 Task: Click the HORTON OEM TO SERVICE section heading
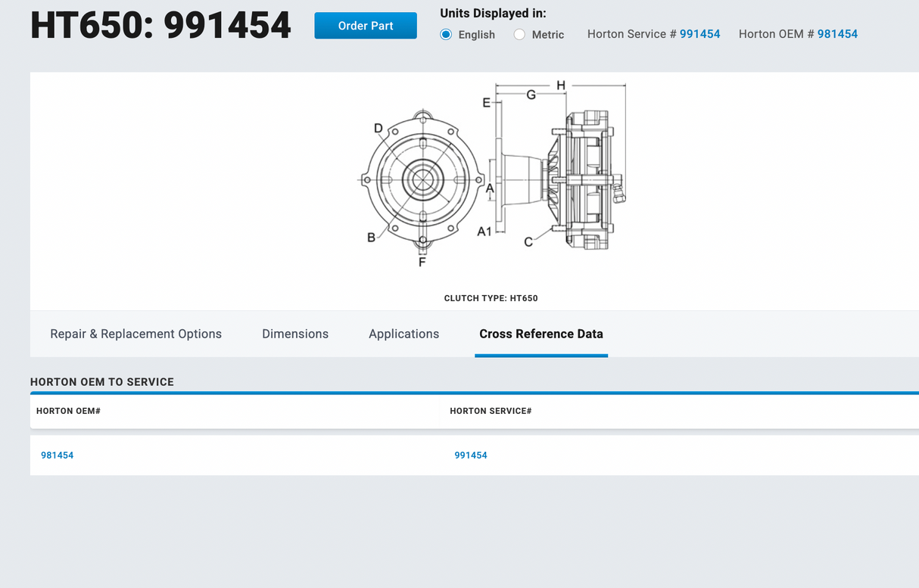(101, 381)
